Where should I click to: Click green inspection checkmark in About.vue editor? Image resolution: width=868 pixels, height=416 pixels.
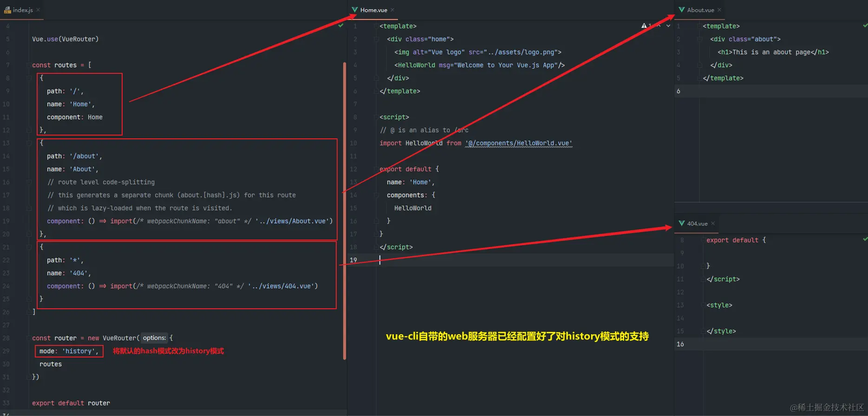tap(865, 26)
